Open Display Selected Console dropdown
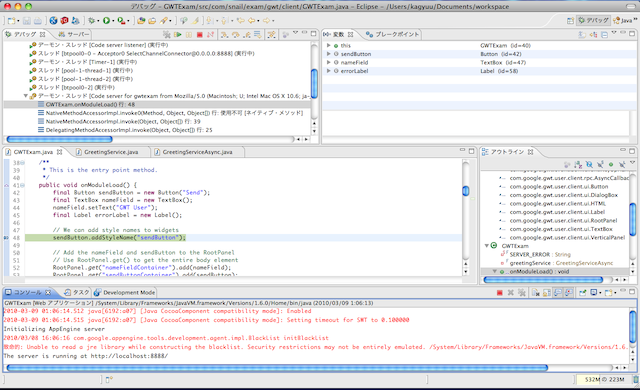 click(x=600, y=293)
